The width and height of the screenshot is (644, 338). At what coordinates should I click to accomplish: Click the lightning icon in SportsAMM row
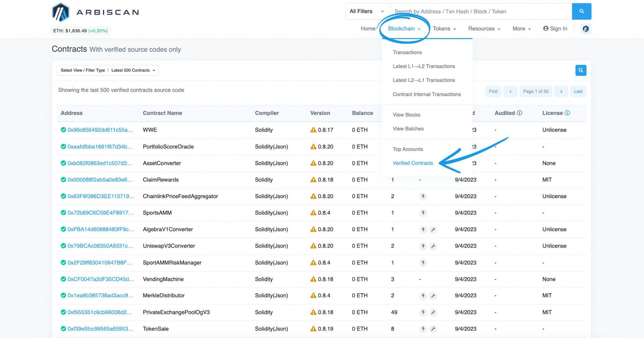[x=423, y=213]
